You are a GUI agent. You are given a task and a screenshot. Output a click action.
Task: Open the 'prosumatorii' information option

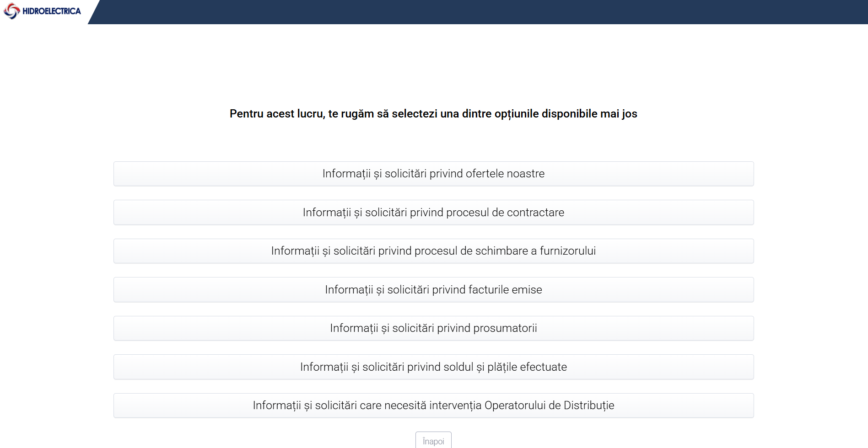click(x=433, y=328)
